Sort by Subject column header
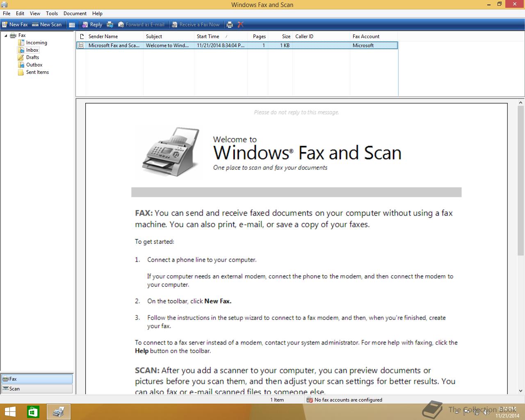525x420 pixels. coord(169,37)
